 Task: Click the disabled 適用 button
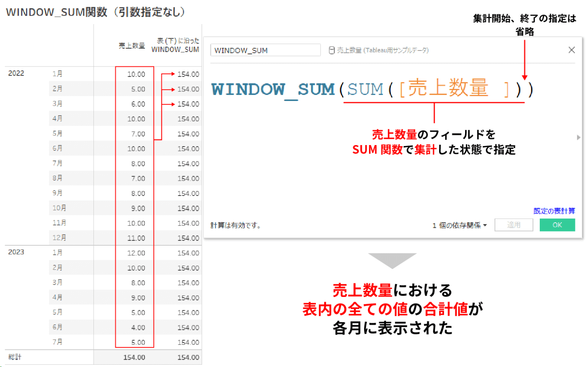(x=514, y=225)
